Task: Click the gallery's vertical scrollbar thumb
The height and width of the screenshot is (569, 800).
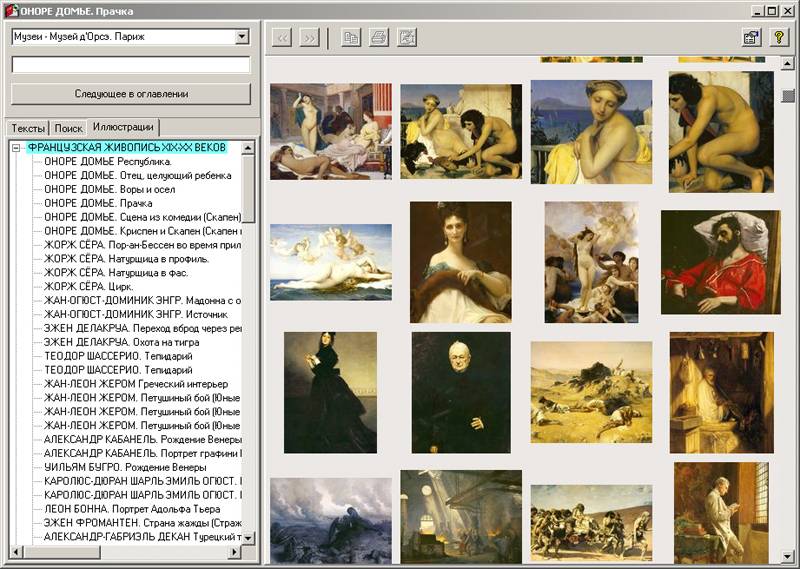Action: pos(788,95)
